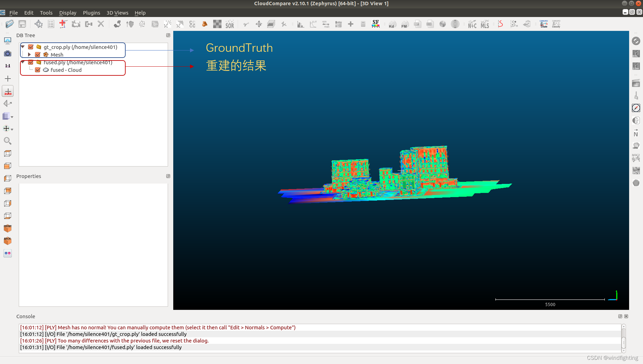Viewport: 643px width, 364px height.
Task: Open the Display menu
Action: coord(68,12)
